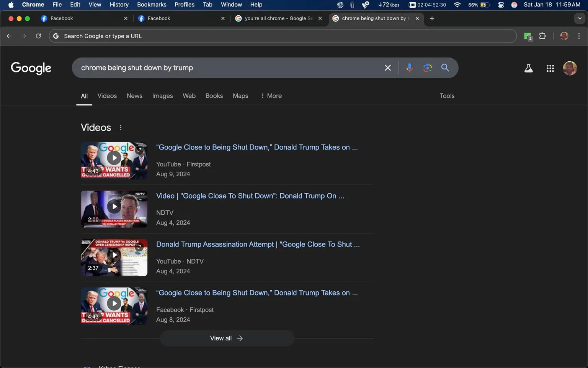Open the History menu
The image size is (588, 368).
[119, 5]
